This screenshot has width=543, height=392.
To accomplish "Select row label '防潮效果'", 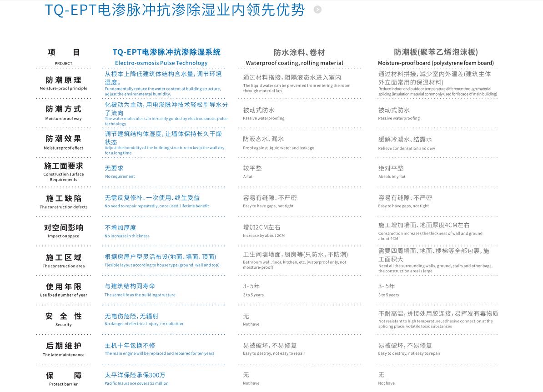I will 64,139.
